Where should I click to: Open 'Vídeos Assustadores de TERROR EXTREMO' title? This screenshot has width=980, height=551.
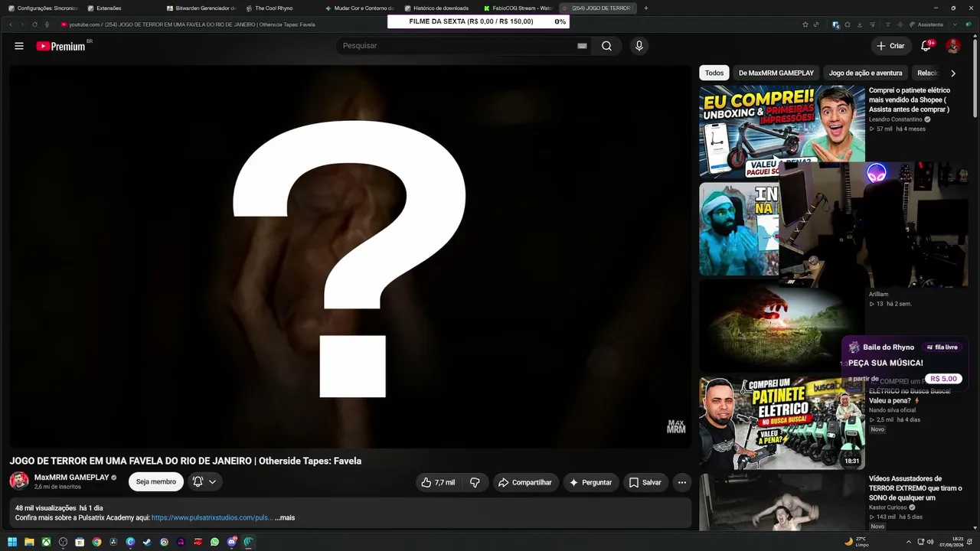(916, 488)
